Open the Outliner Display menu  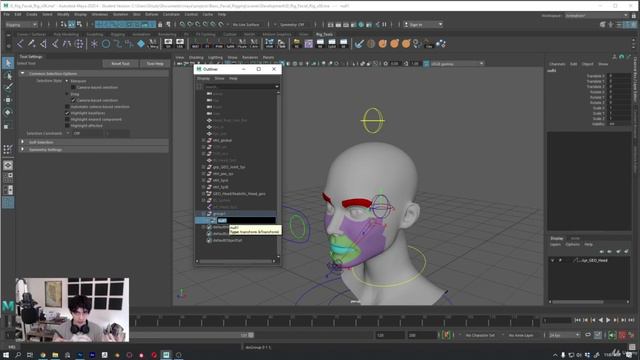pos(203,78)
